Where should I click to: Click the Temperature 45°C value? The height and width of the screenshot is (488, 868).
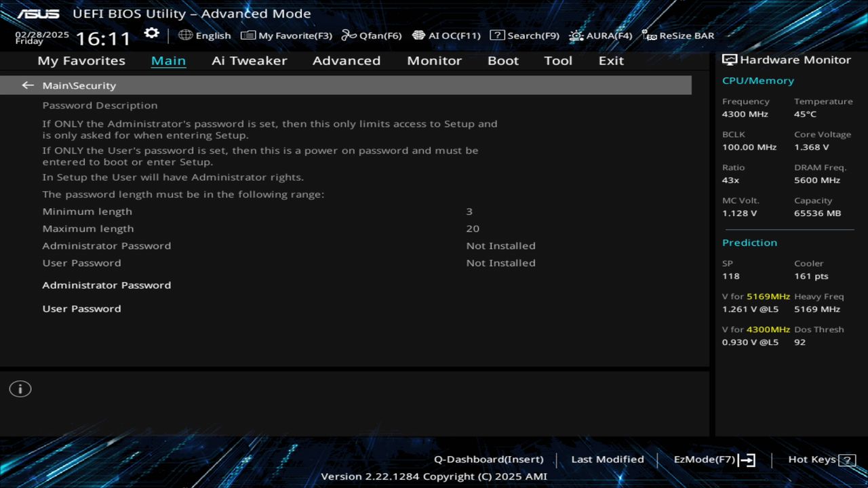point(805,114)
